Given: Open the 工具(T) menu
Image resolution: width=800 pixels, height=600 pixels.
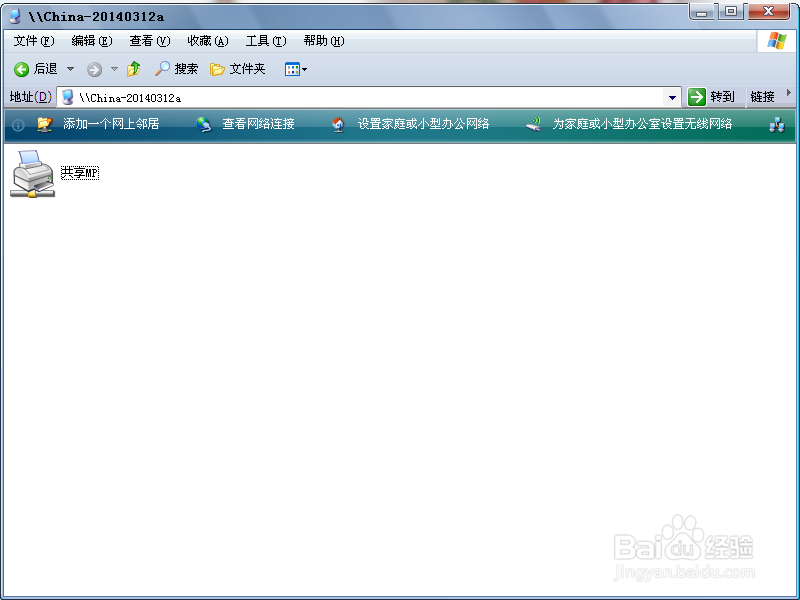Looking at the screenshot, I should tap(266, 41).
